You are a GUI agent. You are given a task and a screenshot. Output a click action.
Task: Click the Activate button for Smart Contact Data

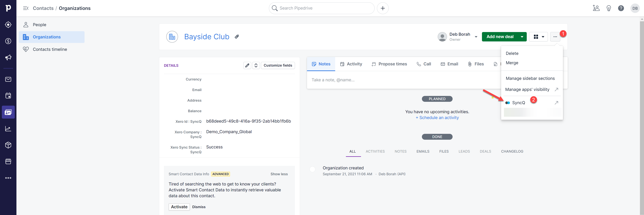179,207
